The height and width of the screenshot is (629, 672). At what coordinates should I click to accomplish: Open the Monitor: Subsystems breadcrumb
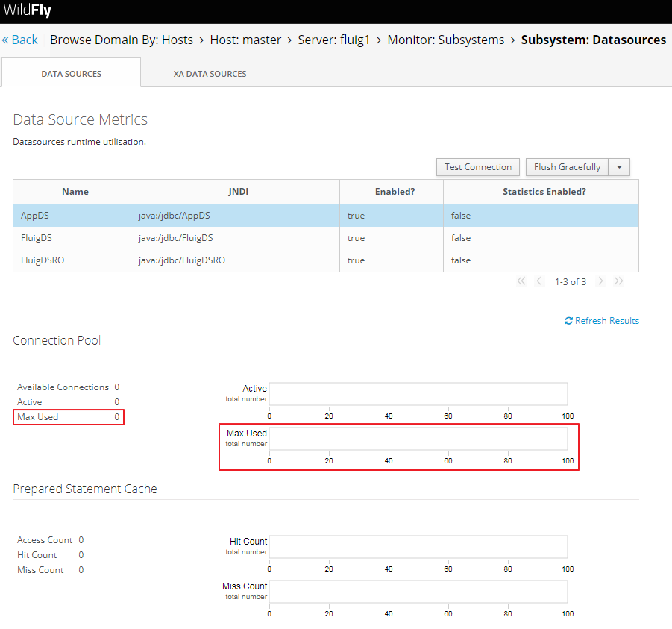pyautogui.click(x=446, y=40)
